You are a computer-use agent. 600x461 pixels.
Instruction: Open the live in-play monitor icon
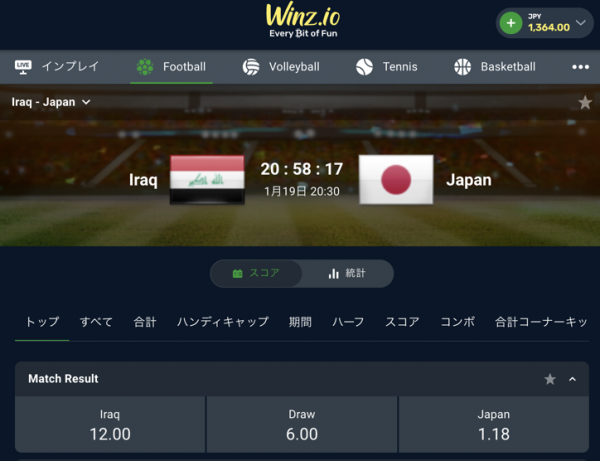pos(23,67)
